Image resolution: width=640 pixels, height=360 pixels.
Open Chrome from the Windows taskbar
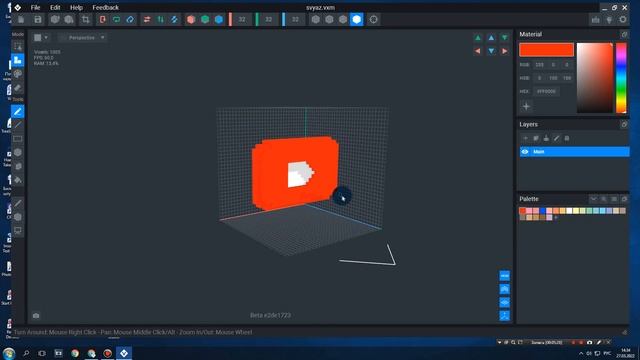click(75, 353)
